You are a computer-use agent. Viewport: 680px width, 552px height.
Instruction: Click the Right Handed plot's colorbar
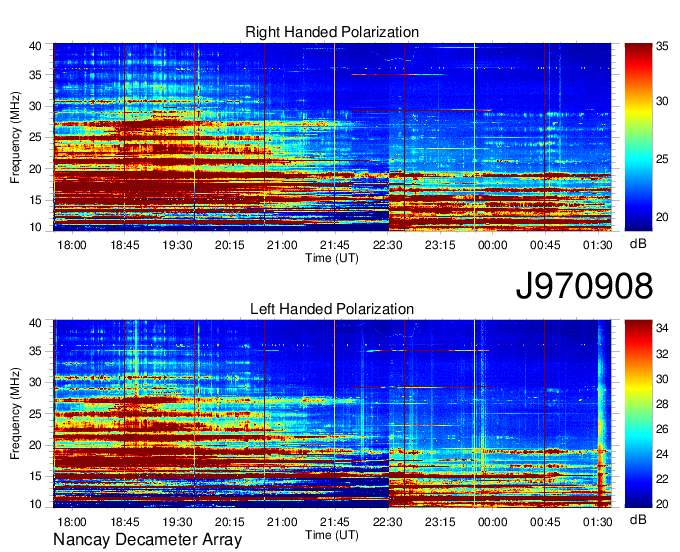(638, 137)
